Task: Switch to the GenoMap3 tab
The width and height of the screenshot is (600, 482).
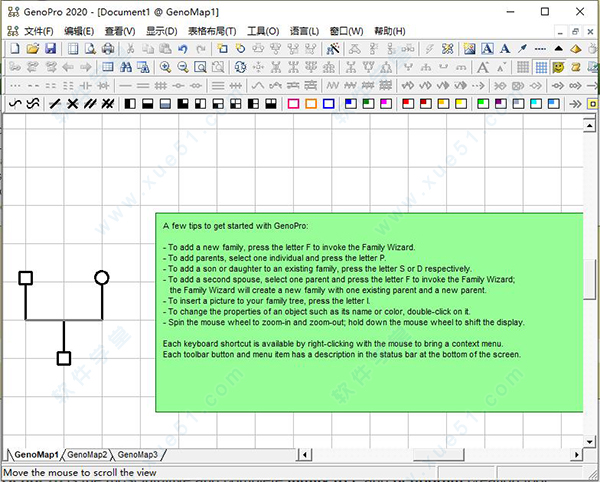Action: tap(138, 454)
